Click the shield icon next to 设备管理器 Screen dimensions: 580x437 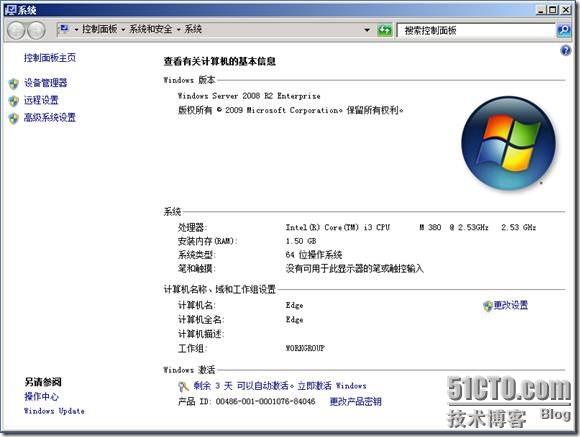coord(14,84)
